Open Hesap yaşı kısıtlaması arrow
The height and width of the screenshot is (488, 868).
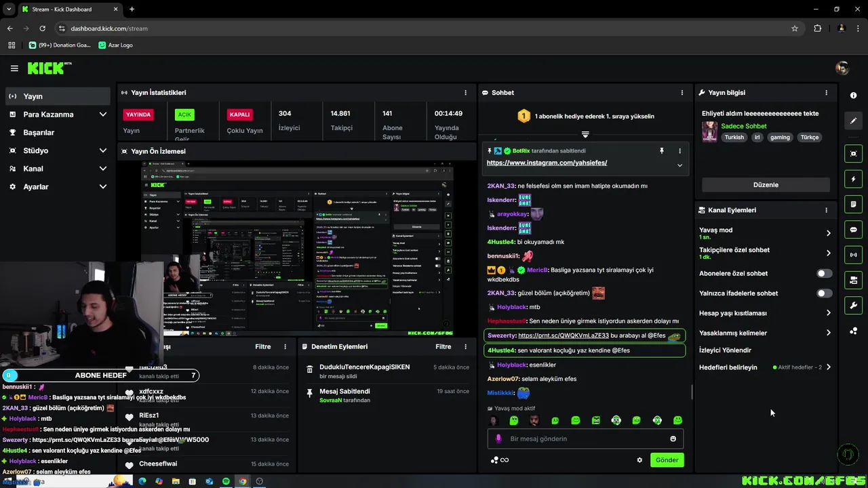(828, 313)
